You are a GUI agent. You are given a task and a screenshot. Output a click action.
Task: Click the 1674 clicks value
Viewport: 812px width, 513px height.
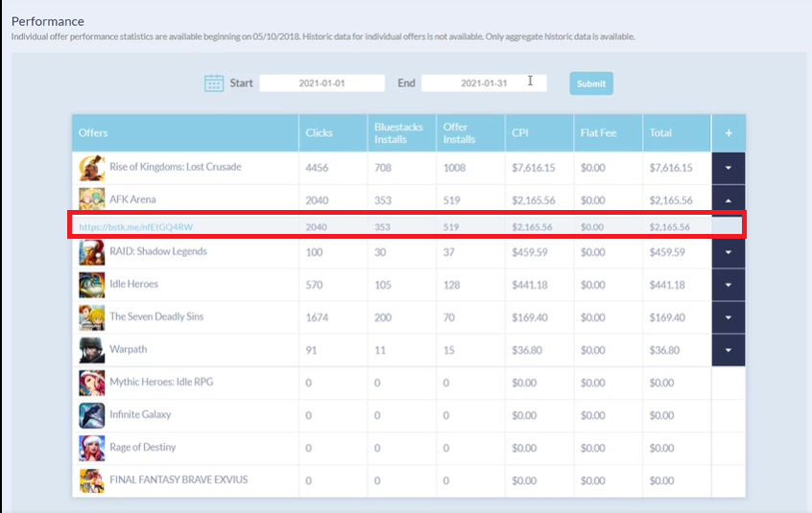point(317,317)
